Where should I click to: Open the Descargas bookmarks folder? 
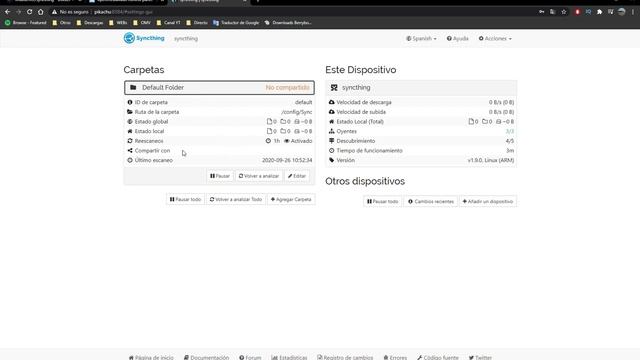pyautogui.click(x=90, y=23)
